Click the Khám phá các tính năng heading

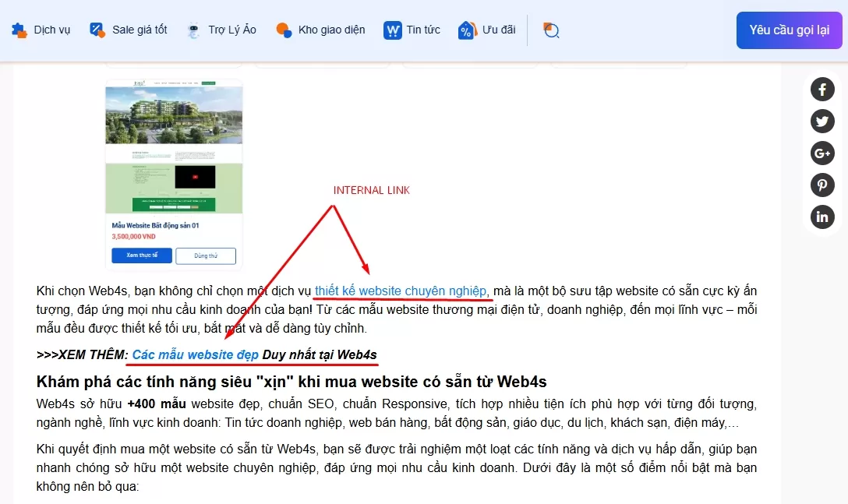click(x=291, y=382)
